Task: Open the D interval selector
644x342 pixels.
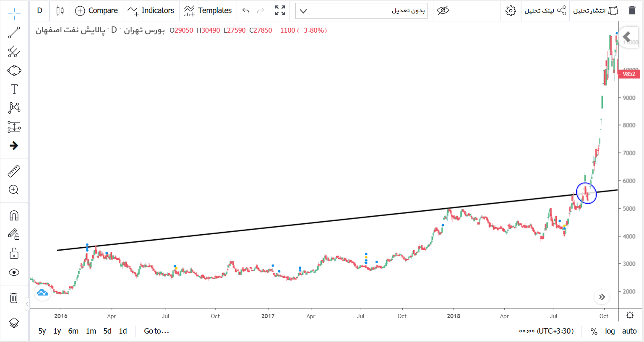Action: tap(40, 10)
